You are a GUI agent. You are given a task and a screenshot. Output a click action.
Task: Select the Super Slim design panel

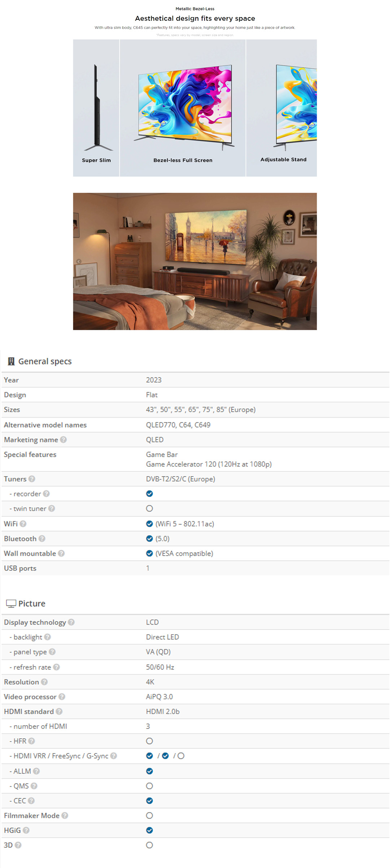click(96, 108)
